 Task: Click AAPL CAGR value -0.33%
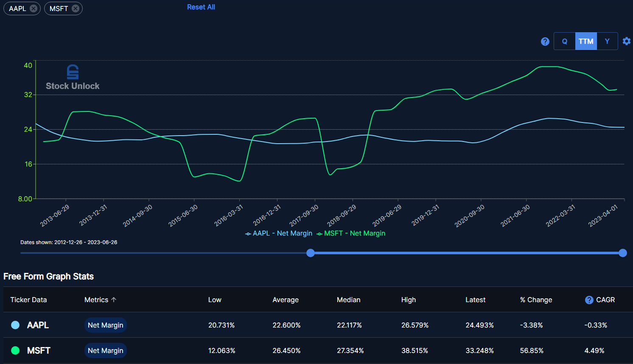pyautogui.click(x=596, y=325)
